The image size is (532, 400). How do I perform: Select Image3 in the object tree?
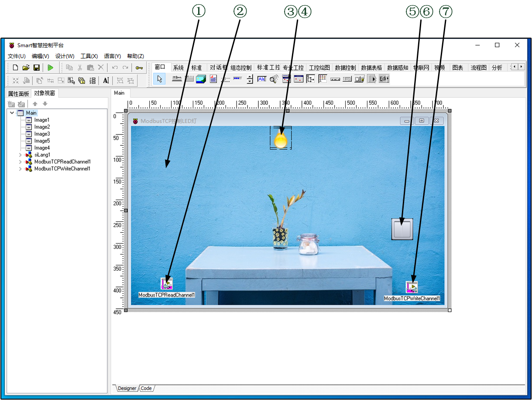click(42, 134)
